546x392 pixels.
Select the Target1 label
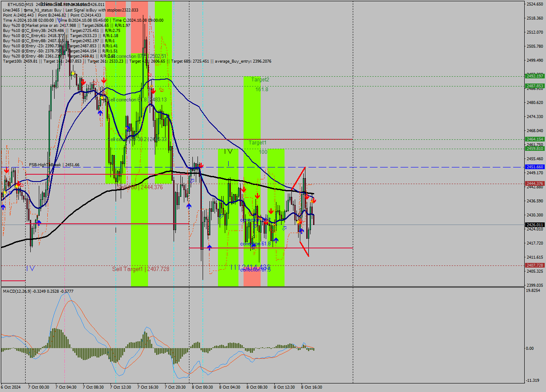point(258,143)
